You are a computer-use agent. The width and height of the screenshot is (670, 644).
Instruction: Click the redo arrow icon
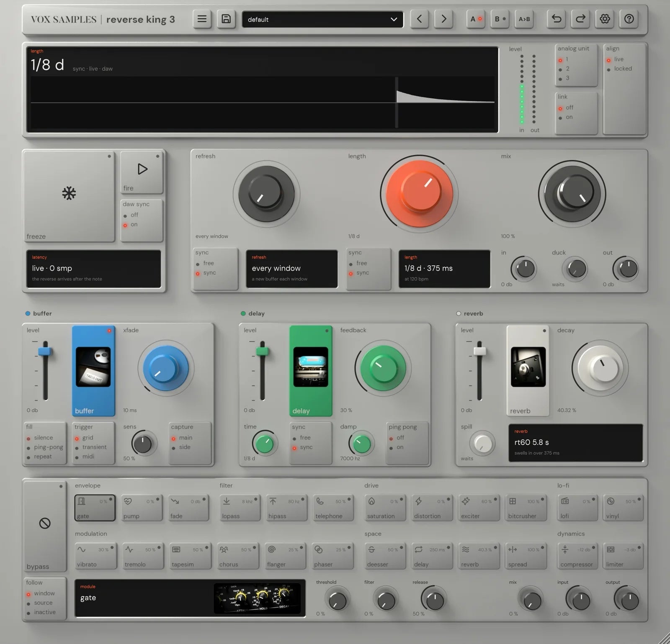pyautogui.click(x=580, y=19)
